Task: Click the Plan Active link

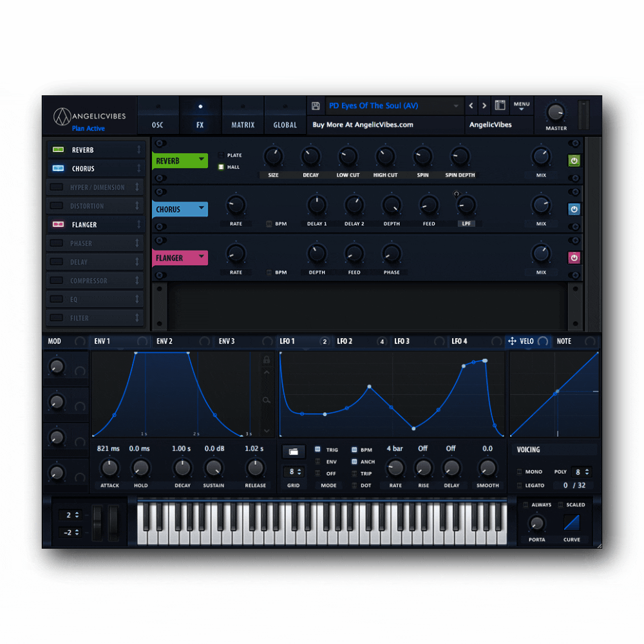Action: pos(88,129)
